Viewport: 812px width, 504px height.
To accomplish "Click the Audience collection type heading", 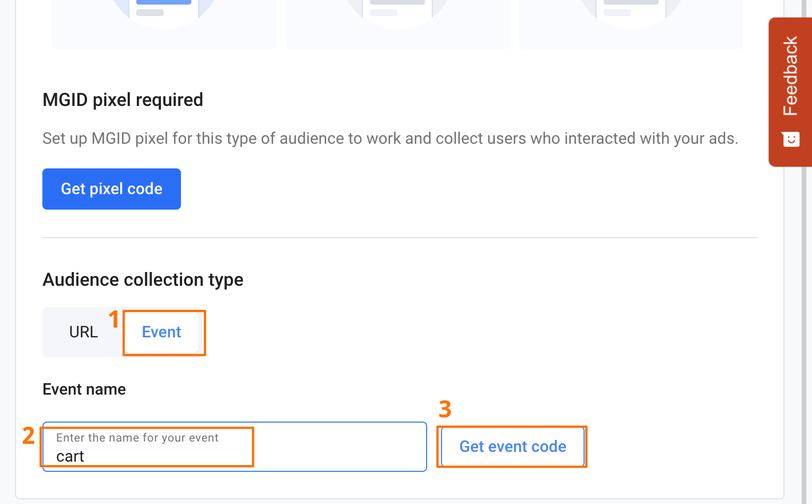I will tap(143, 279).
